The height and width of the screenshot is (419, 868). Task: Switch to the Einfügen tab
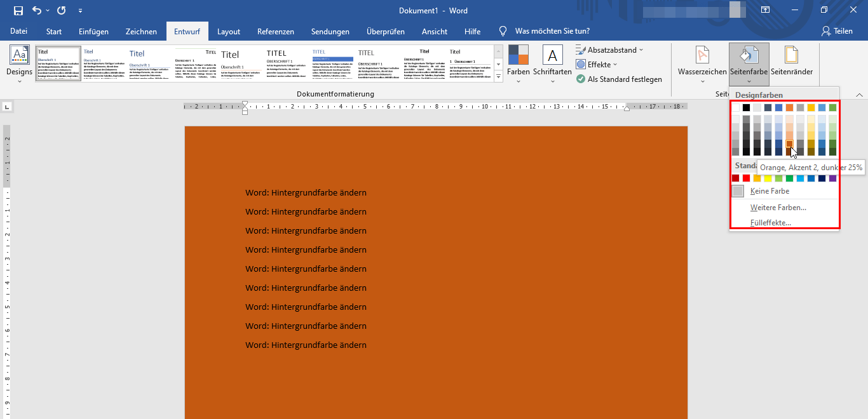tap(93, 31)
